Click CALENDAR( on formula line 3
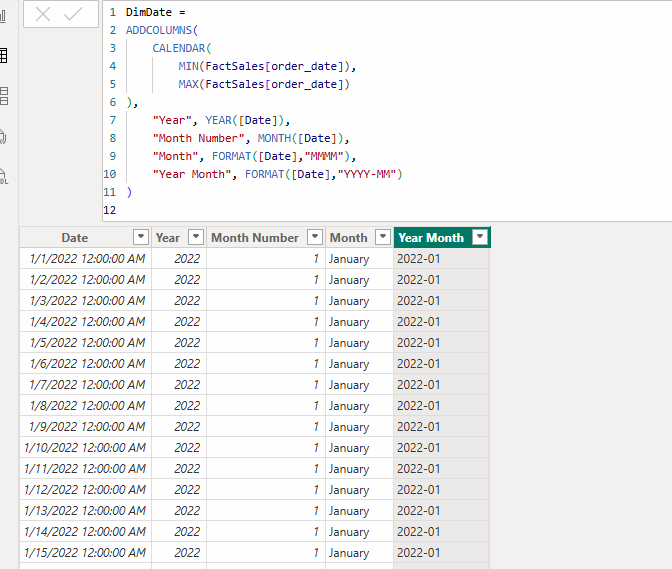Image resolution: width=672 pixels, height=569 pixels. (x=182, y=48)
